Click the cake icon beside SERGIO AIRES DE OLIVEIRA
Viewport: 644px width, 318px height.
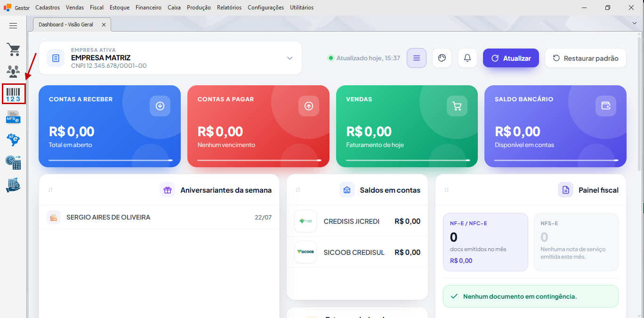[54, 217]
